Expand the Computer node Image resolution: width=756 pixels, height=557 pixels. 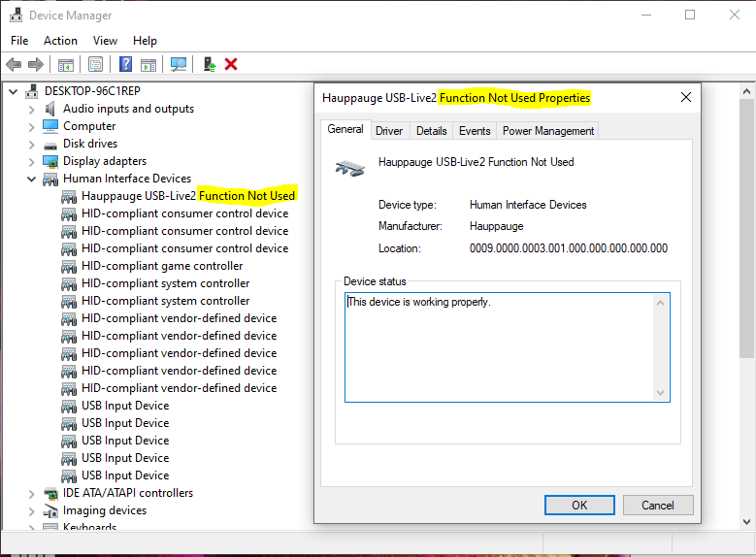(32, 127)
